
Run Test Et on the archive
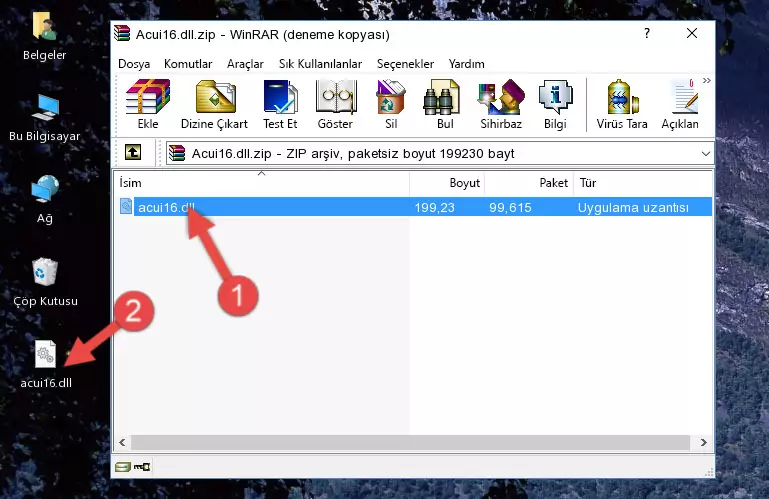pyautogui.click(x=280, y=105)
